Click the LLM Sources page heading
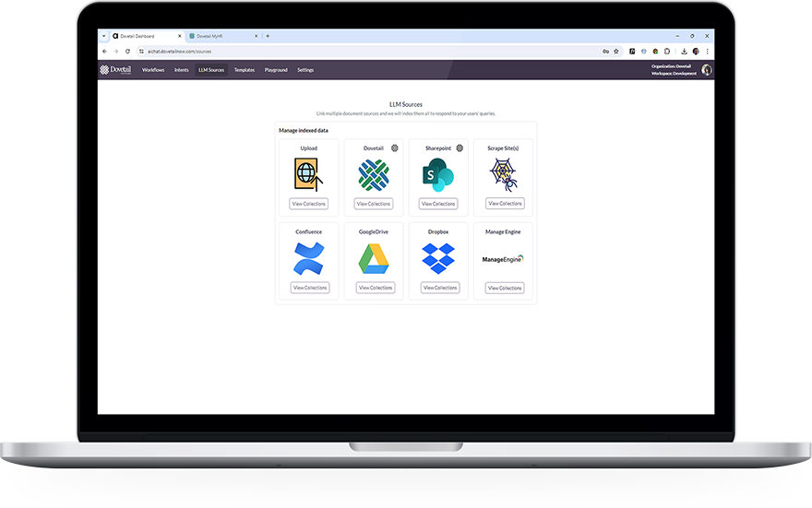The image size is (812, 508). tap(406, 104)
